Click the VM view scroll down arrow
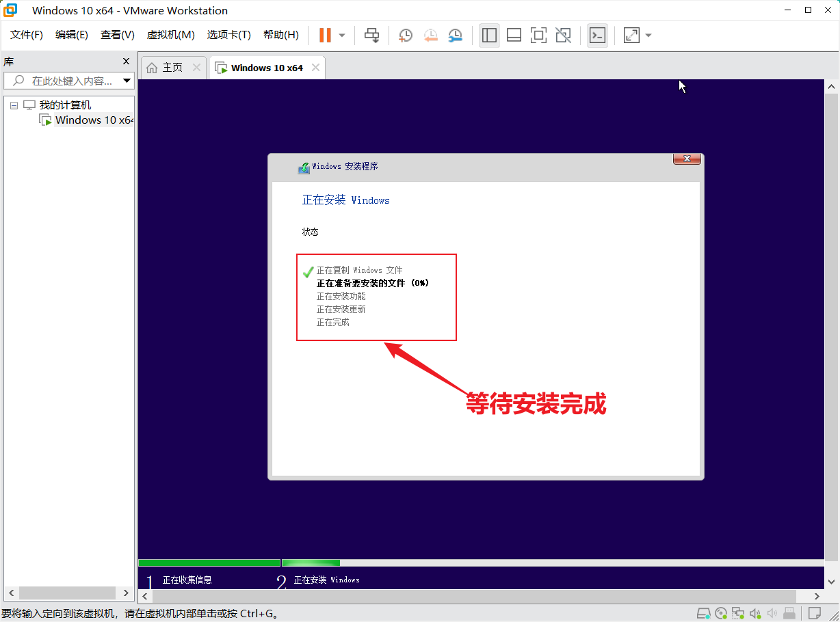 pos(832,582)
